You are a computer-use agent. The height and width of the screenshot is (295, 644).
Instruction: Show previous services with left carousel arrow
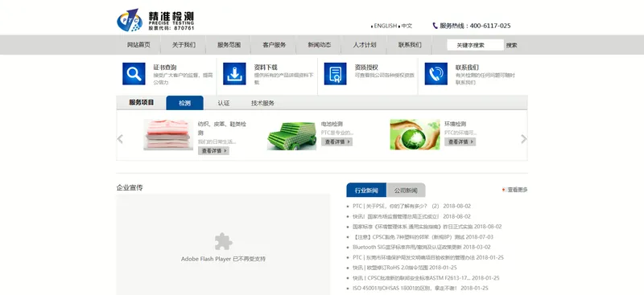point(120,139)
